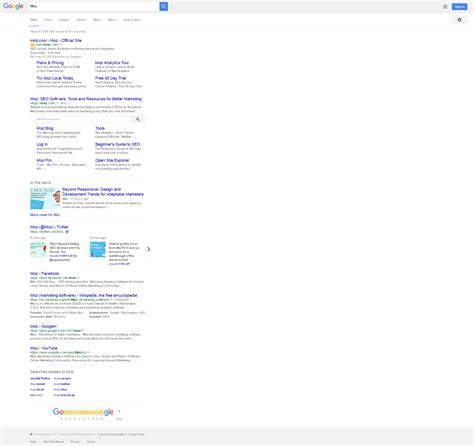Open the Moz - YouTube result
Viewport: 474px width, 446px height.
coord(44,348)
